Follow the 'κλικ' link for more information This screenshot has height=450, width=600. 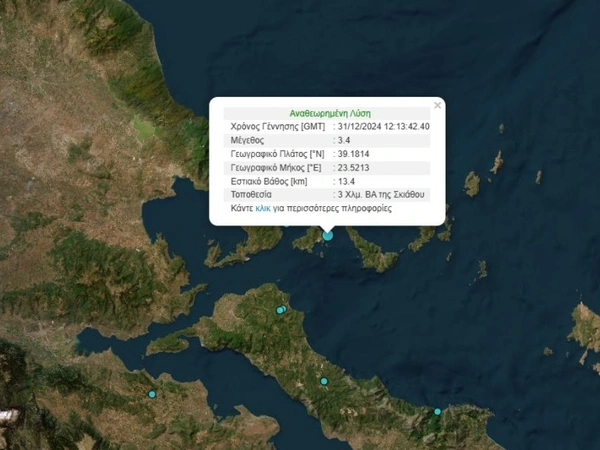(263, 210)
